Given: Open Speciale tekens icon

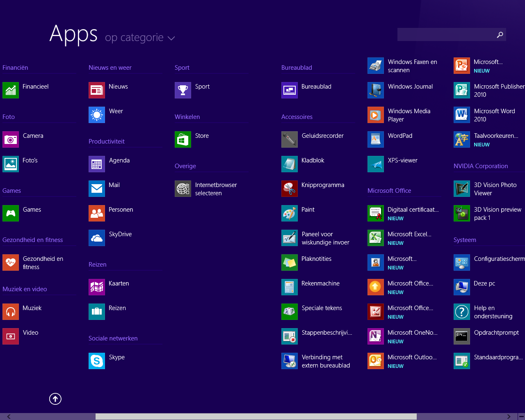Looking at the screenshot, I should (290, 312).
